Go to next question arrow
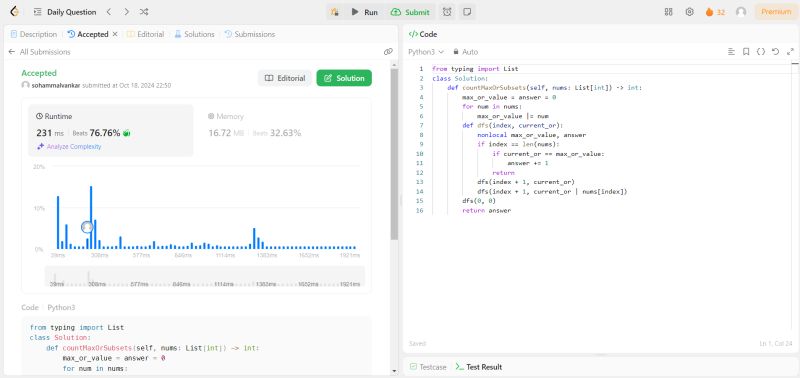 (127, 12)
